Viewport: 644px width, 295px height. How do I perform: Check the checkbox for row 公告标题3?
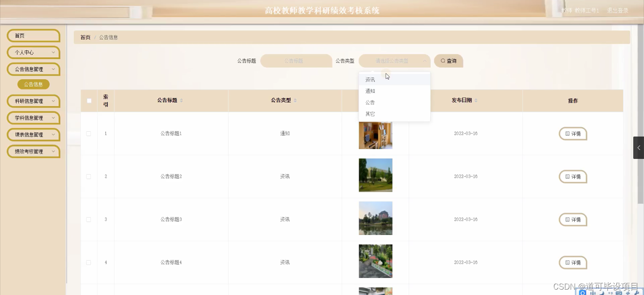(x=89, y=220)
